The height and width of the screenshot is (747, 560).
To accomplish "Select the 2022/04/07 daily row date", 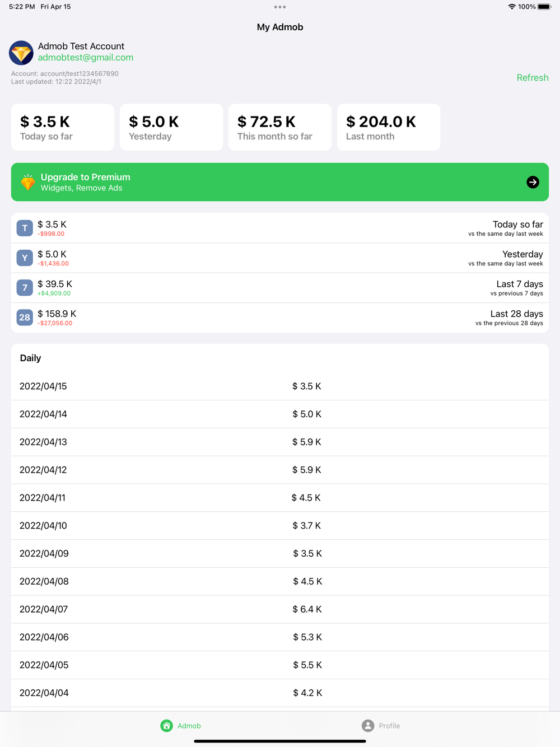I will click(44, 609).
